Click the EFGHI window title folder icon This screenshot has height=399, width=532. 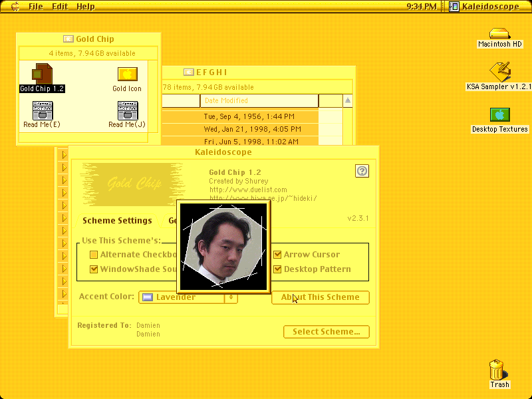pyautogui.click(x=189, y=72)
